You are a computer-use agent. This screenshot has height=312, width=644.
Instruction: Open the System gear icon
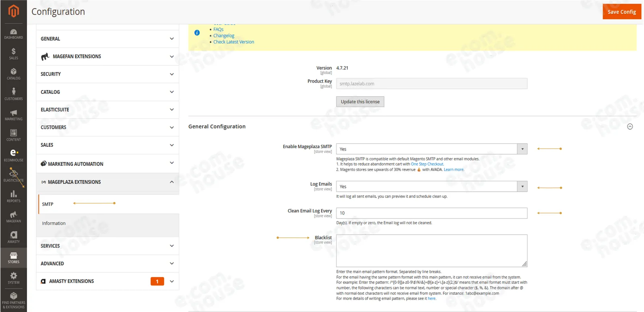[13, 278]
